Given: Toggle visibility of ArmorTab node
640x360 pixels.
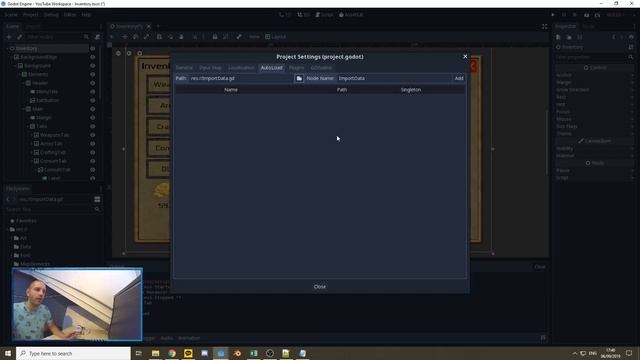Looking at the screenshot, I should [93, 144].
